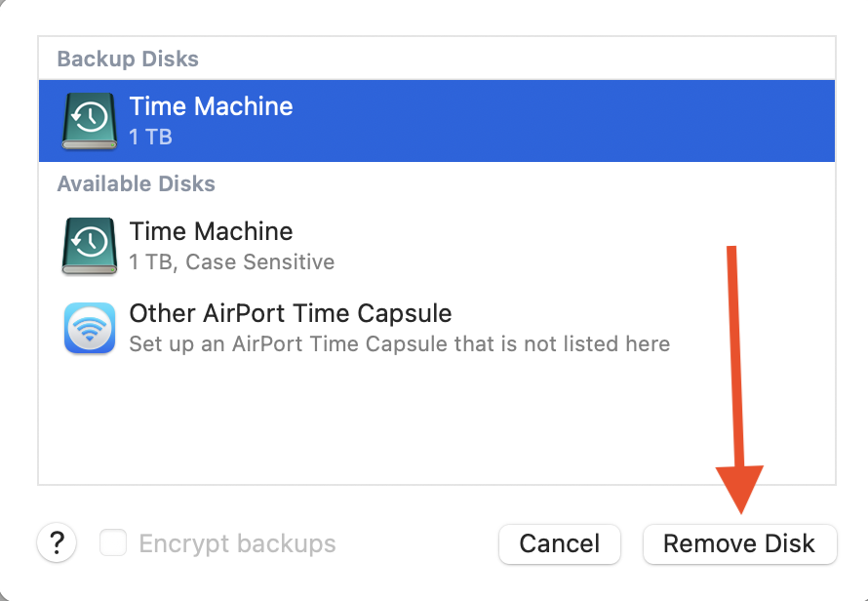Click the Remove Disk button

pyautogui.click(x=739, y=543)
